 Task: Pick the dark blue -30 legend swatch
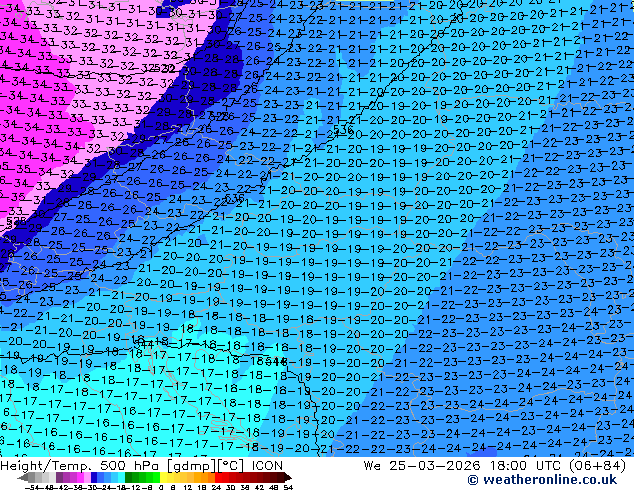point(94,478)
